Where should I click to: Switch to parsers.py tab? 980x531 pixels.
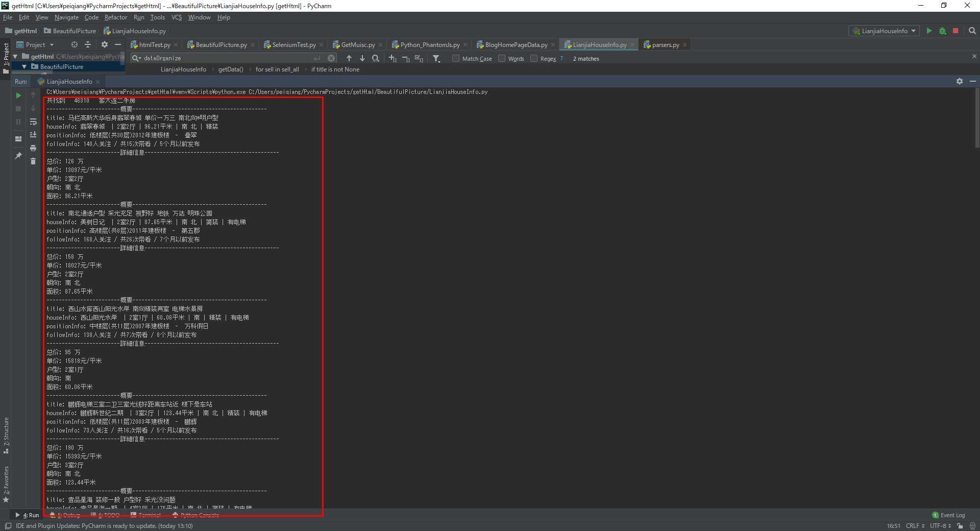click(666, 45)
